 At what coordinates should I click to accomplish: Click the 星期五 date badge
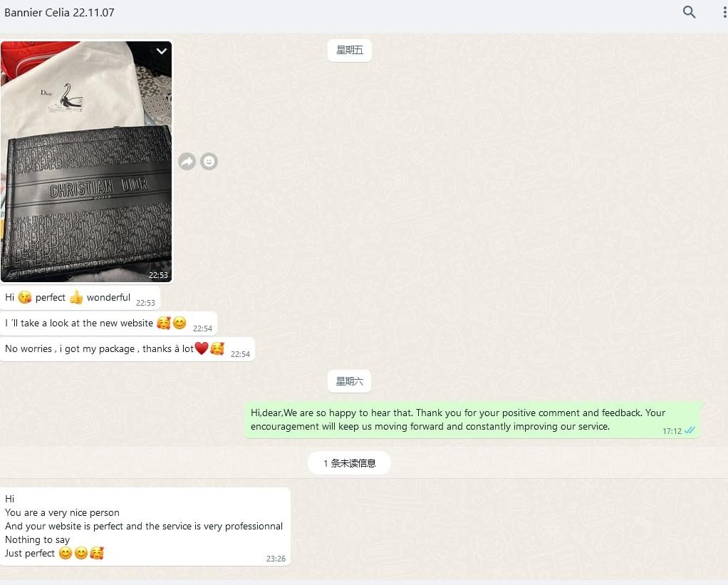[350, 50]
